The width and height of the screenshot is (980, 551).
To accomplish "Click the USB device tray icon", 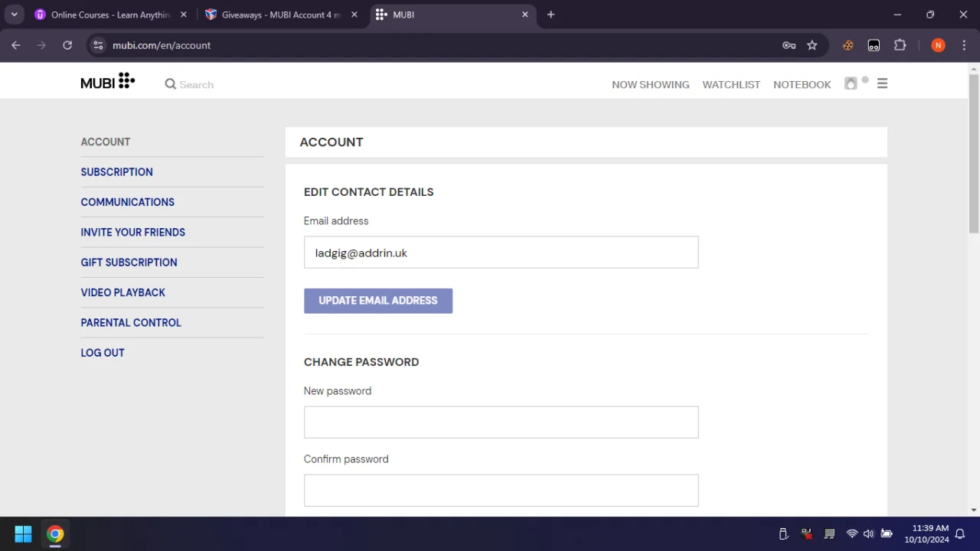I will pos(783,534).
